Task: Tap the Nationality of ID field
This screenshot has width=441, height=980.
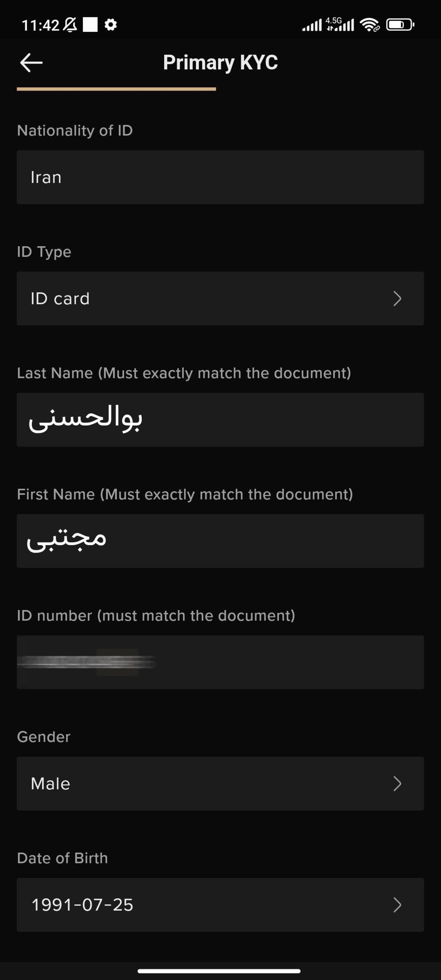Action: point(220,177)
